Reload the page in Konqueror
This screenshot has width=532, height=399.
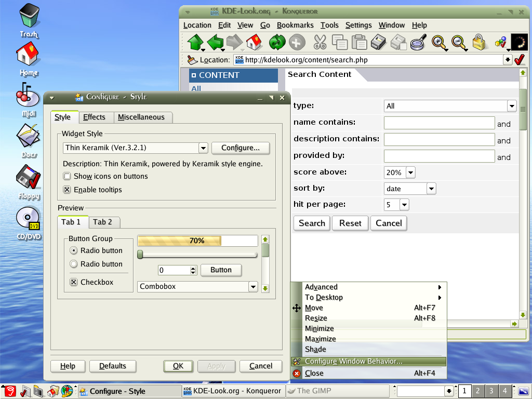277,43
